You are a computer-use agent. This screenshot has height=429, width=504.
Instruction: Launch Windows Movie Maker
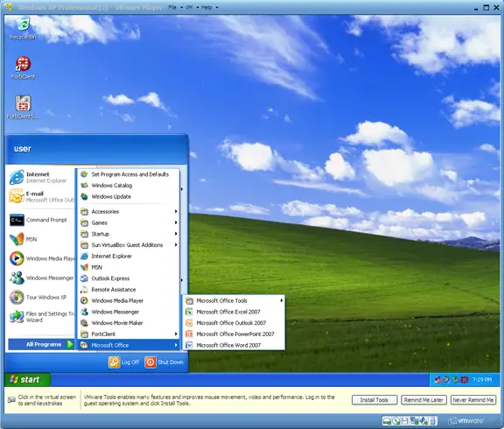129,323
